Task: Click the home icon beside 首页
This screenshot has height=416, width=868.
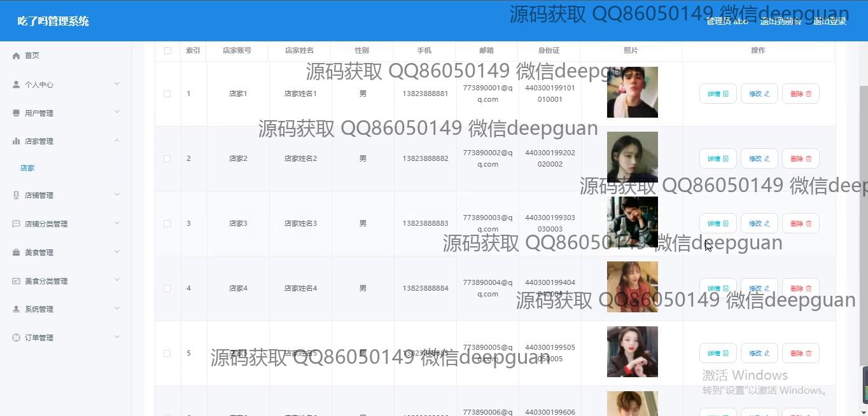Action: (x=17, y=56)
